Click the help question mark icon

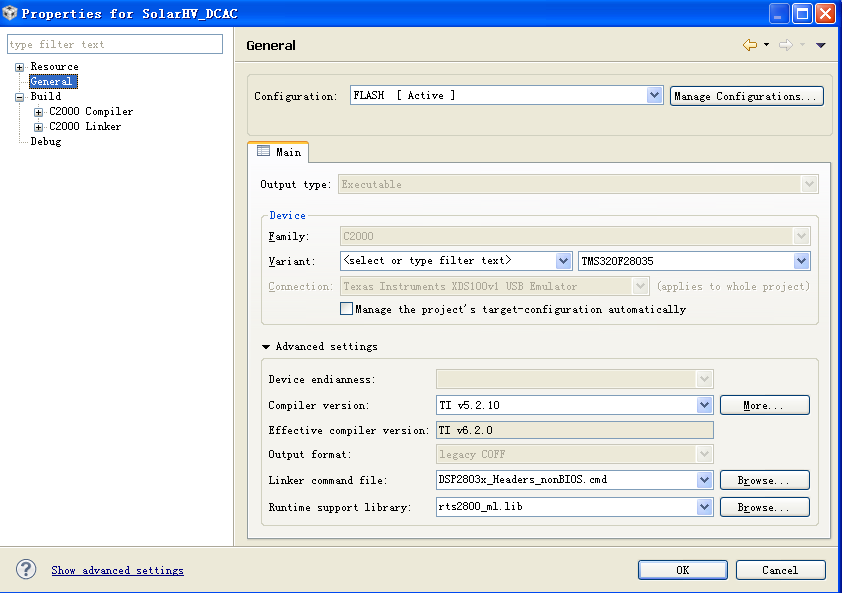pyautogui.click(x=26, y=569)
